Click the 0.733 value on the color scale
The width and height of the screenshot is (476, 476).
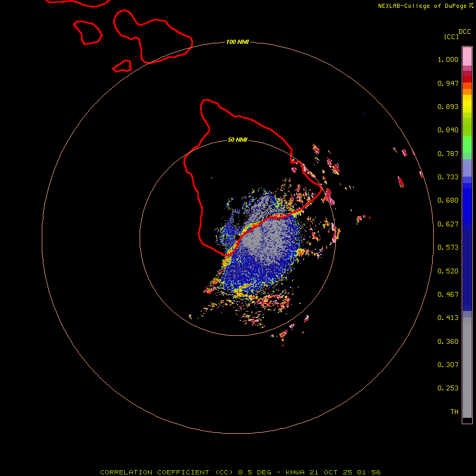point(448,177)
